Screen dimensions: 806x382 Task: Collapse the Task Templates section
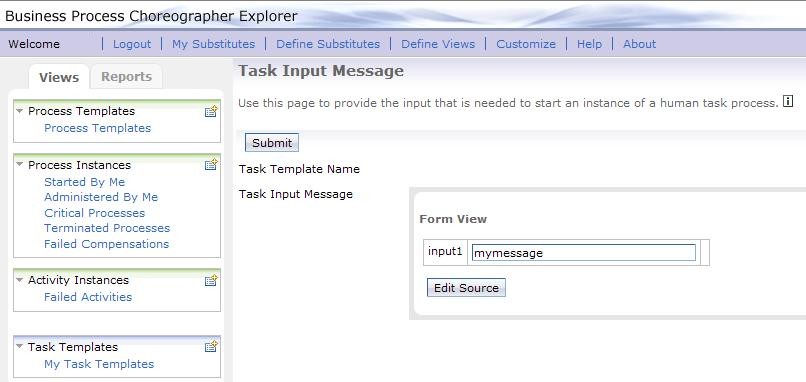coord(20,347)
